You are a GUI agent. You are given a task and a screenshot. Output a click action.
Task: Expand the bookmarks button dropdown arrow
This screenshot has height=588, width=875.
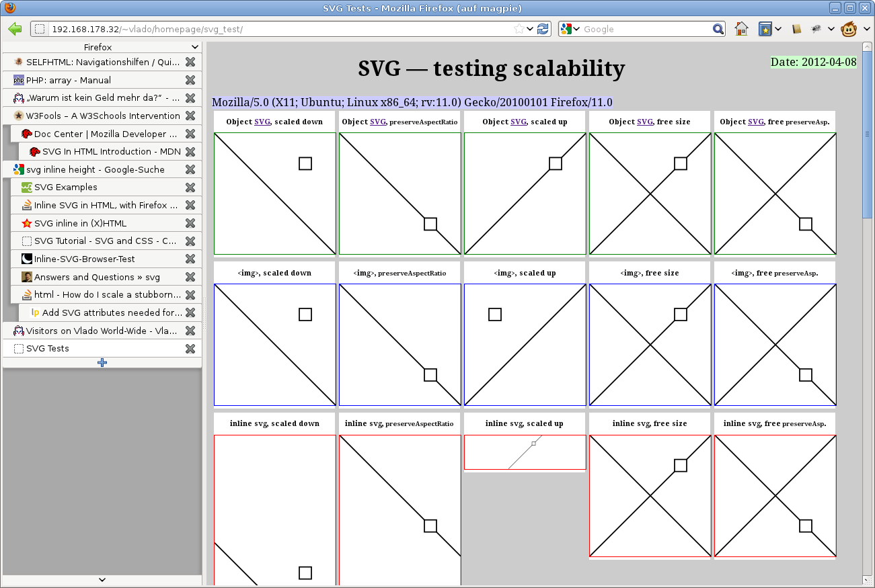(x=777, y=29)
